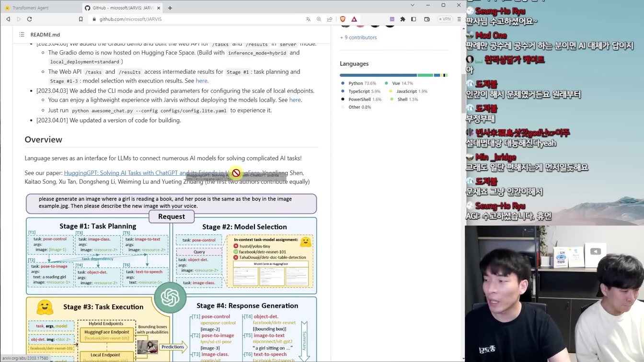Viewport: 644px width, 362px height.
Task: Click the scrollbar up arrow of the page
Action: pos(463,29)
